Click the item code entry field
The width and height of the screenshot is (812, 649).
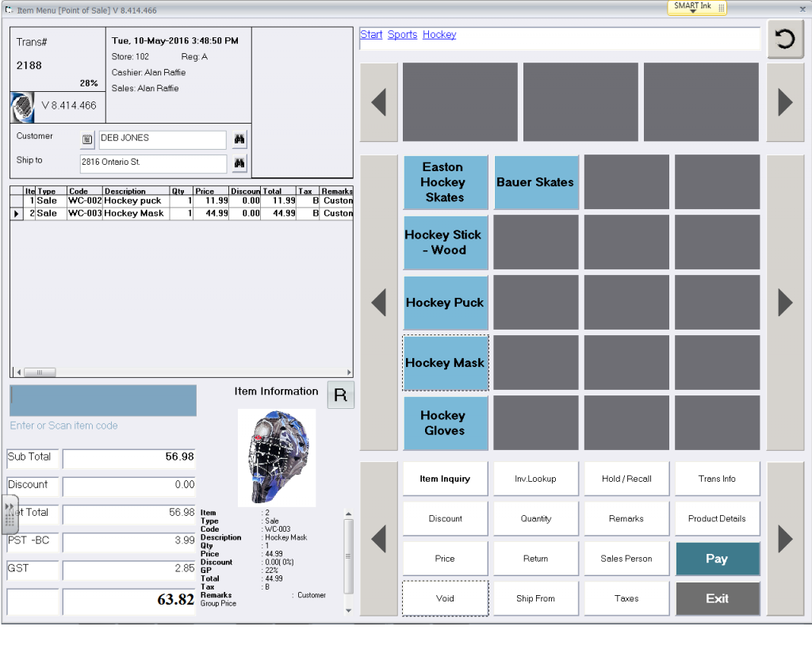point(102,400)
